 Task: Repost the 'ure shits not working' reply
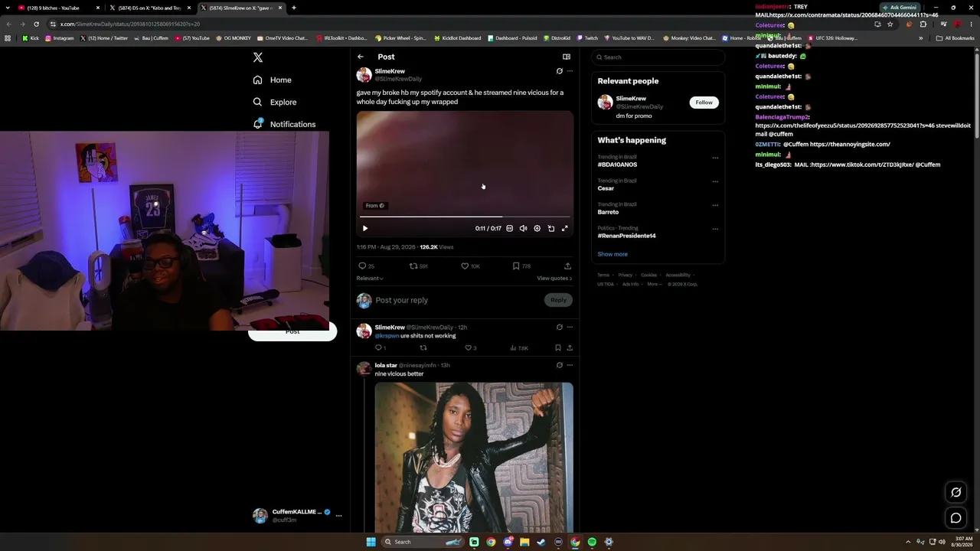click(423, 348)
